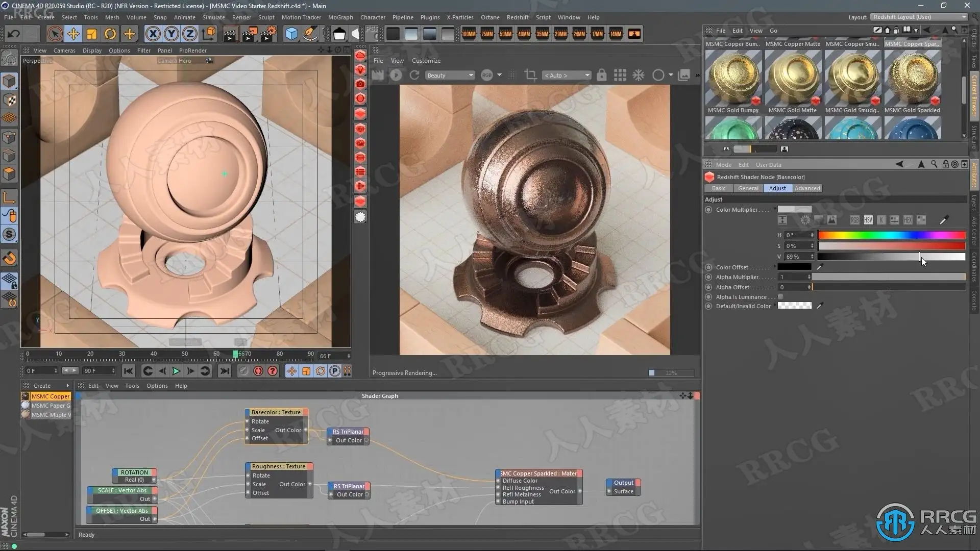Enable the Alpha Is Luminance checkbox
Viewport: 980px width, 551px height.
point(780,297)
